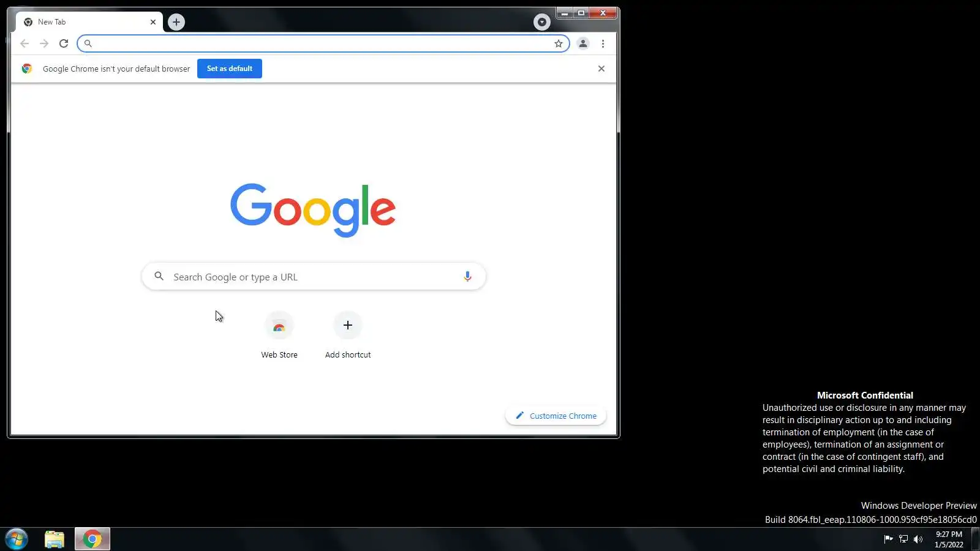Click Set as default button
Viewport: 980px width, 551px height.
click(x=230, y=69)
